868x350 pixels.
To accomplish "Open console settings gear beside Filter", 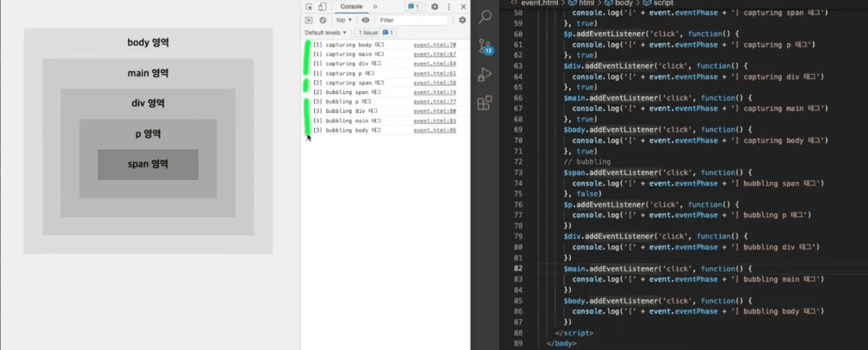I will click(462, 20).
